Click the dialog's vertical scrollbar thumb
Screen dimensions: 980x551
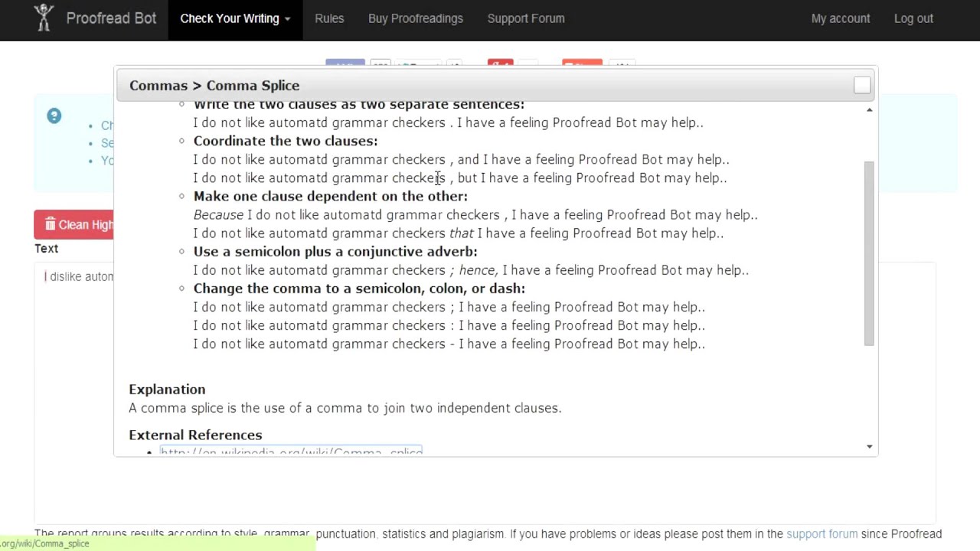869,253
